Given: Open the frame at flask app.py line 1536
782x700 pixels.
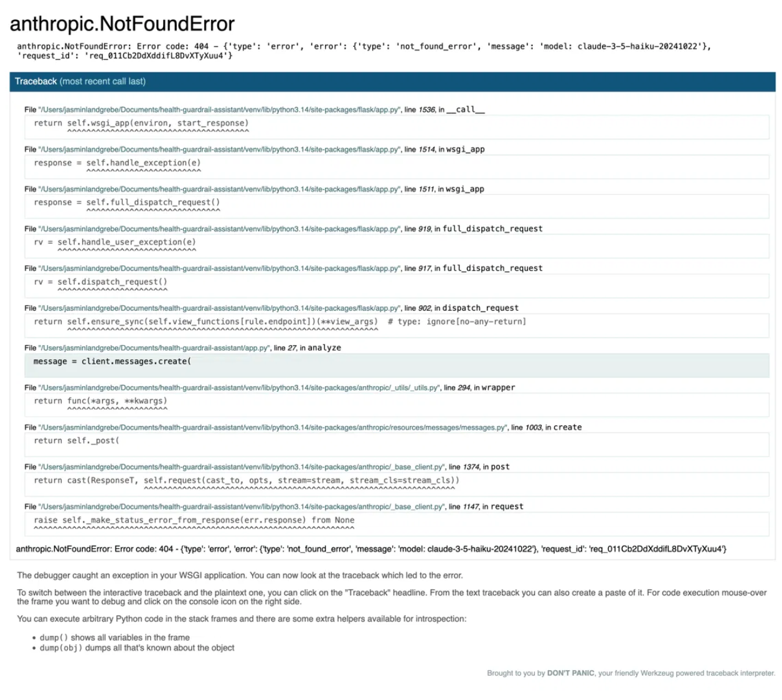Looking at the screenshot, I should coord(255,110).
